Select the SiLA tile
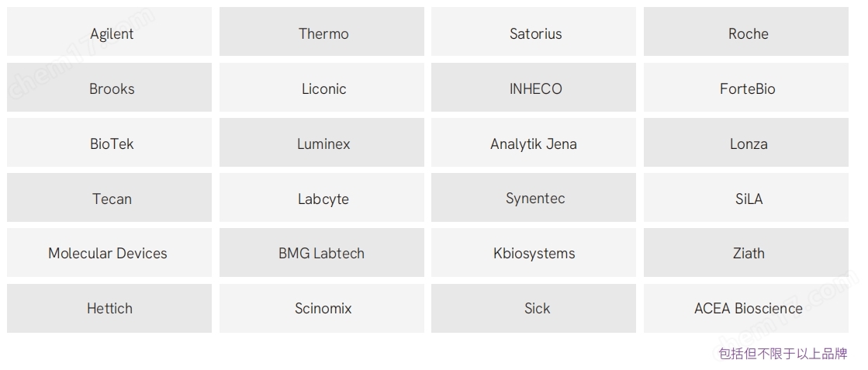This screenshot has width=868, height=370. (x=746, y=197)
